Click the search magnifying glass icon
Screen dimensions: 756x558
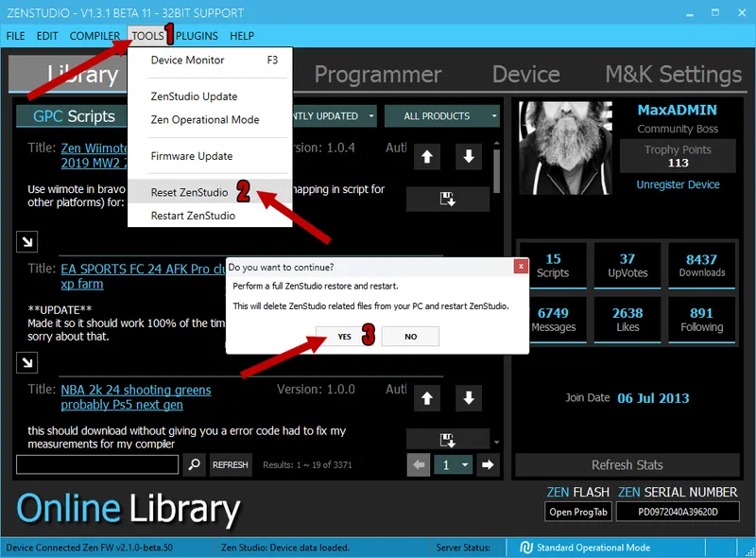click(195, 464)
